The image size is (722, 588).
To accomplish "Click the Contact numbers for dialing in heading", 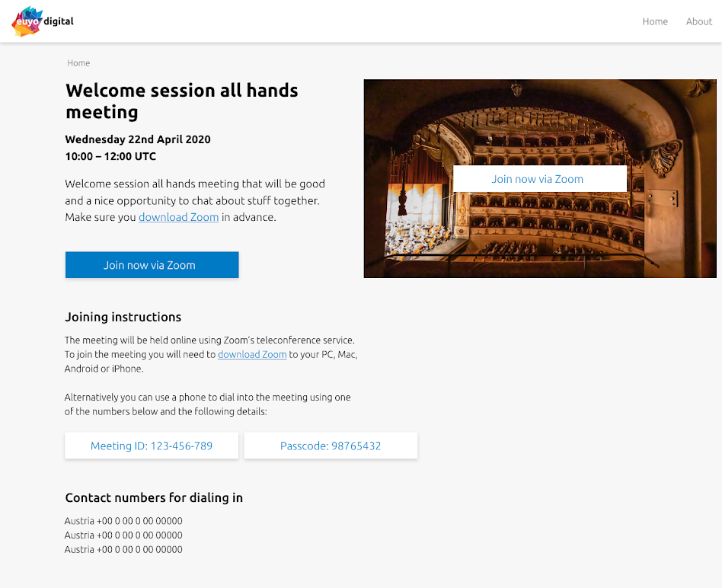I will point(154,498).
